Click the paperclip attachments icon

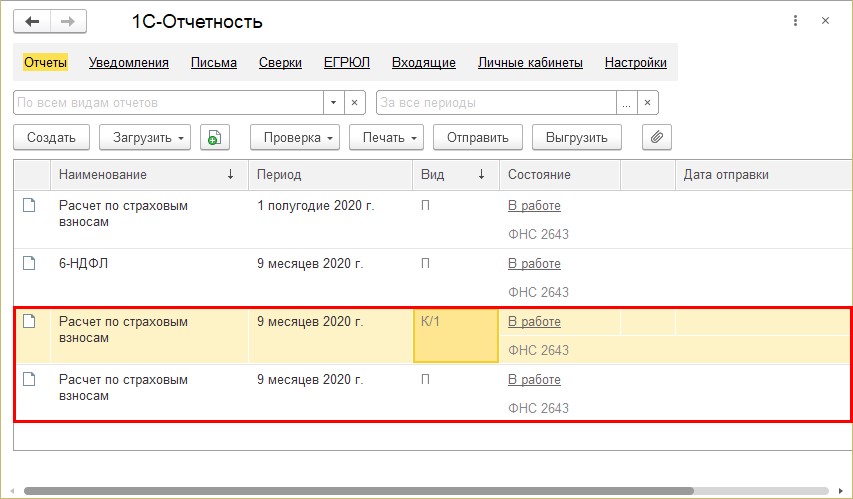[657, 137]
